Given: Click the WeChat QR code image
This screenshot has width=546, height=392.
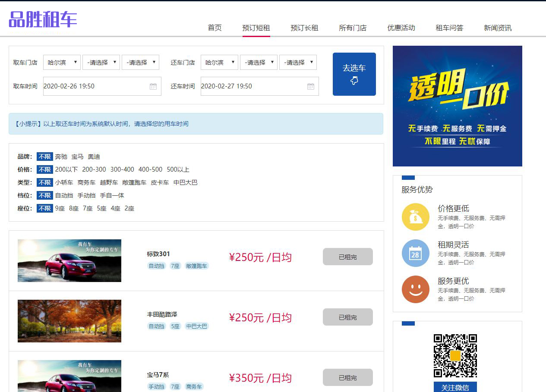Looking at the screenshot, I should click(x=455, y=356).
